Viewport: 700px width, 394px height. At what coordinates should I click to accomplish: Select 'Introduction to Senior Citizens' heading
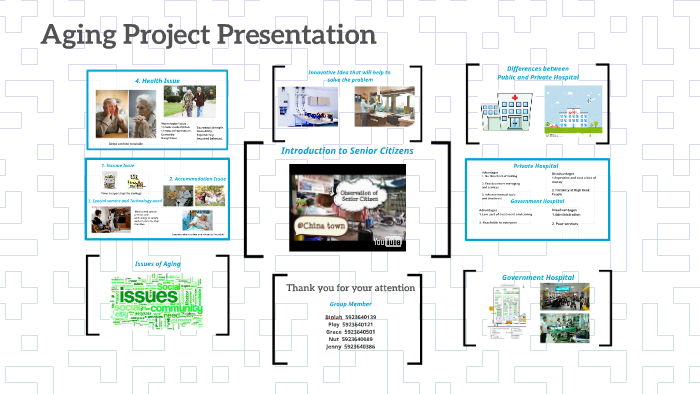(x=347, y=151)
